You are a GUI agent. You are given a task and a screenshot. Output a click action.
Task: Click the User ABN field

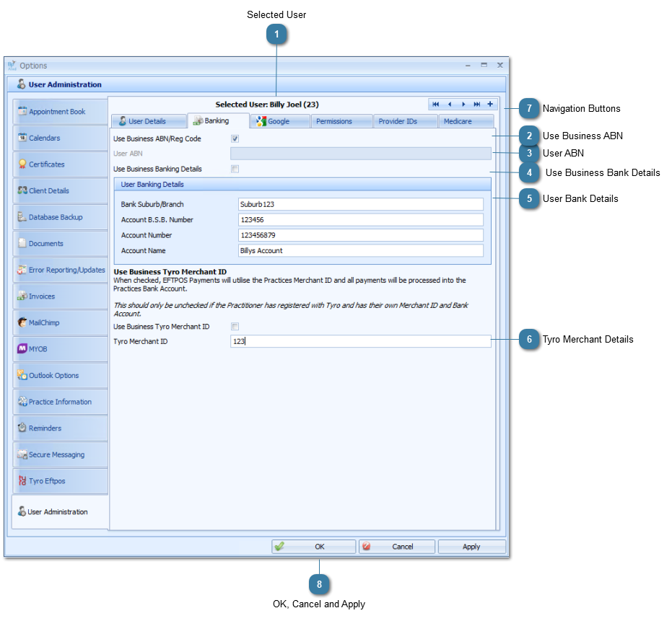tap(361, 154)
